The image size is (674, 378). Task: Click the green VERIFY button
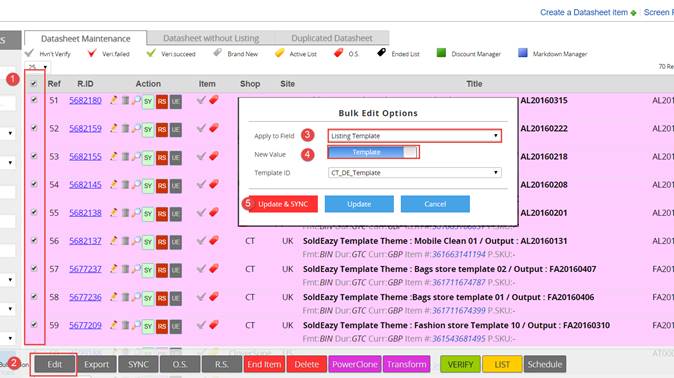(x=460, y=364)
